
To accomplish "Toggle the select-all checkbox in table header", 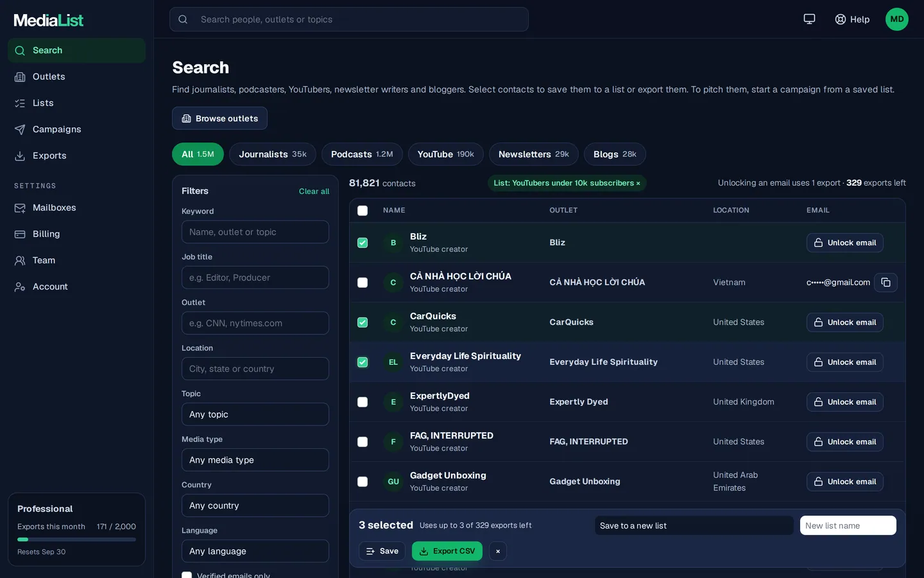I will (x=363, y=211).
